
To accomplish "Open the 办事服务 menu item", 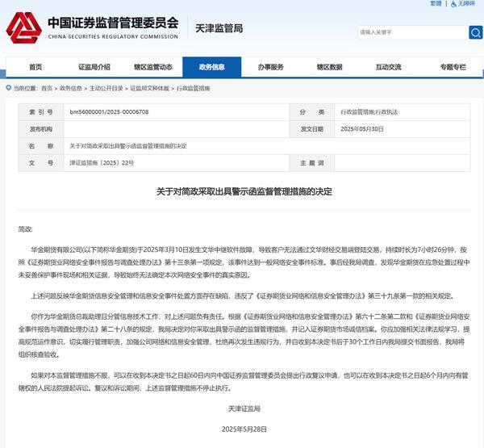I will (271, 67).
